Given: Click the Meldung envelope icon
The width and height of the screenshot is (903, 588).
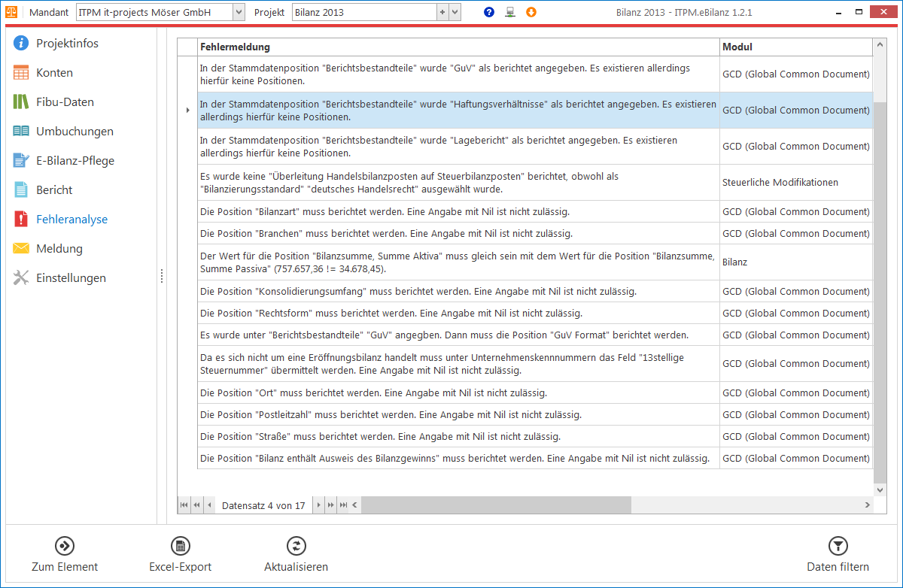Looking at the screenshot, I should point(21,248).
